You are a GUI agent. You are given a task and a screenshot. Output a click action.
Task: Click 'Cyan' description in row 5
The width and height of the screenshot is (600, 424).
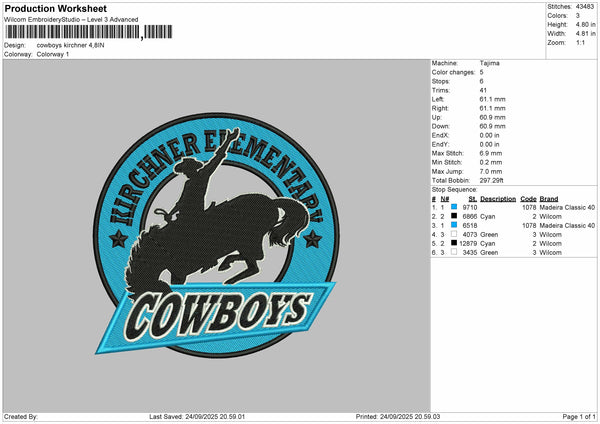488,243
